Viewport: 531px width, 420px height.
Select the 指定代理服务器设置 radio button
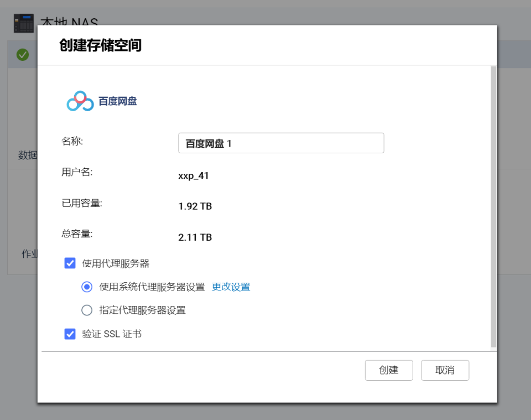[87, 310]
